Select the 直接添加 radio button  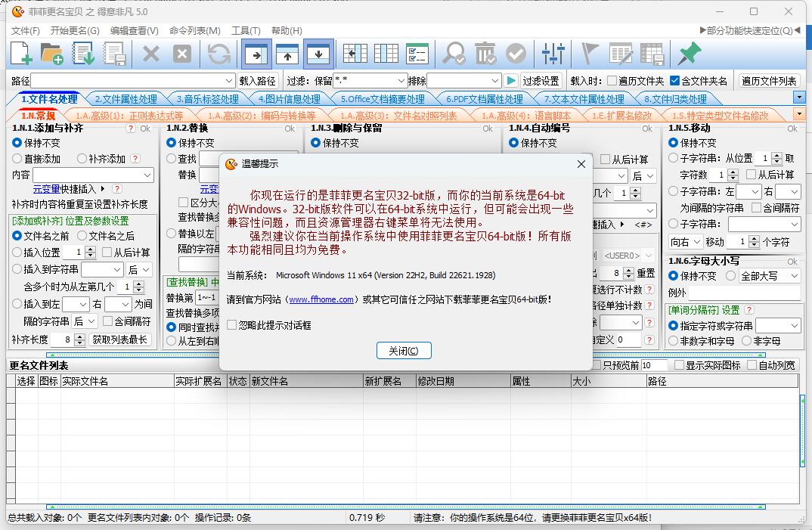17,159
